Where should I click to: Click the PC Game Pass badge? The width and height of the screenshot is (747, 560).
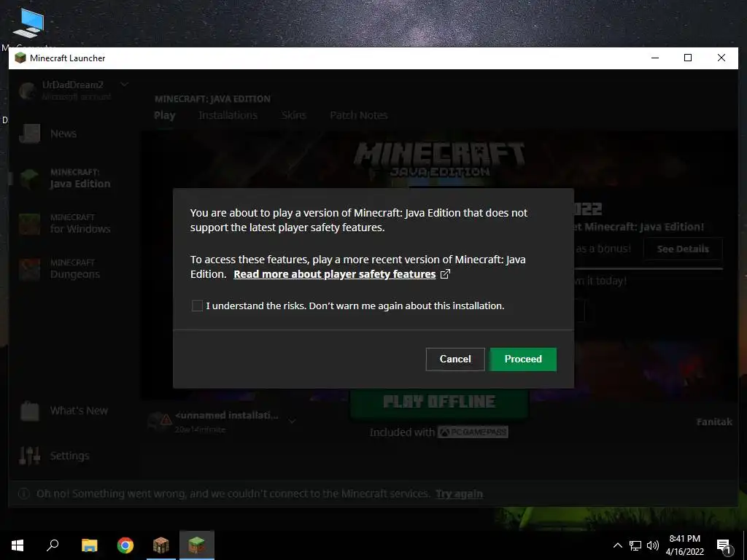pyautogui.click(x=473, y=432)
